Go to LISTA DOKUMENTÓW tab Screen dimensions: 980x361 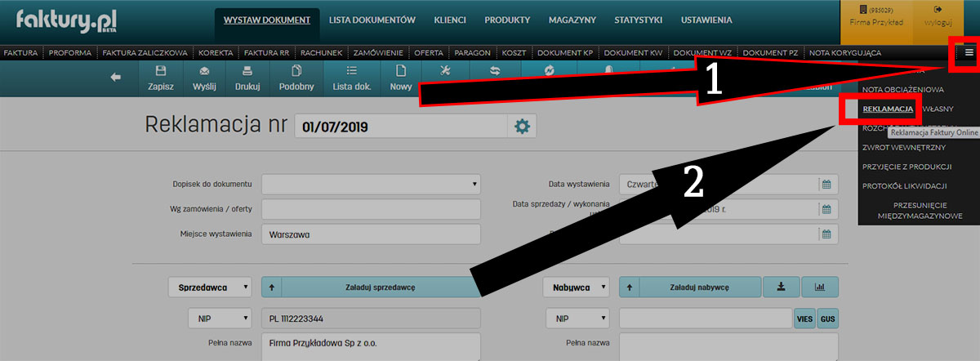372,20
